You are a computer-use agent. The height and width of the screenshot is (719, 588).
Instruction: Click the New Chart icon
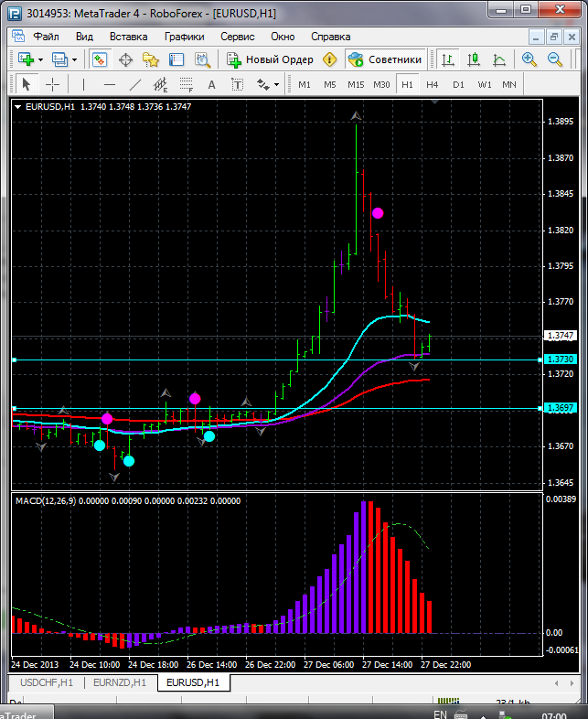coord(25,59)
